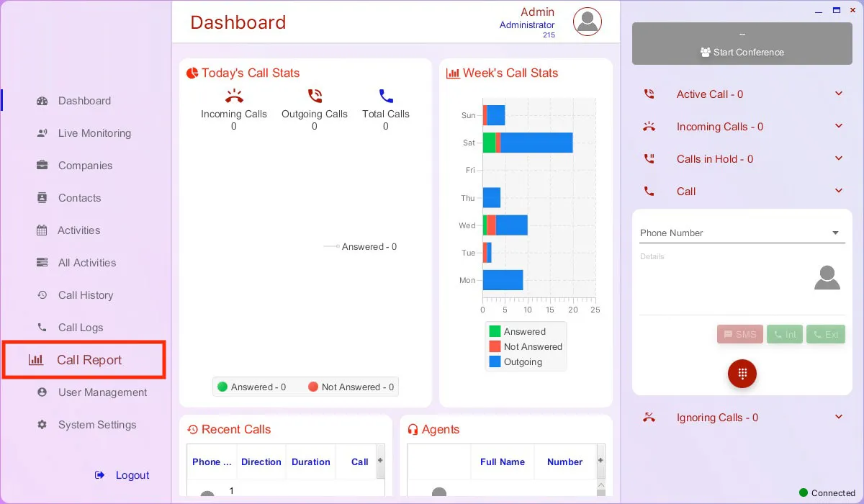Screen dimensions: 864x504
Task: Open Recent Calls table column menu
Action: pos(380,461)
